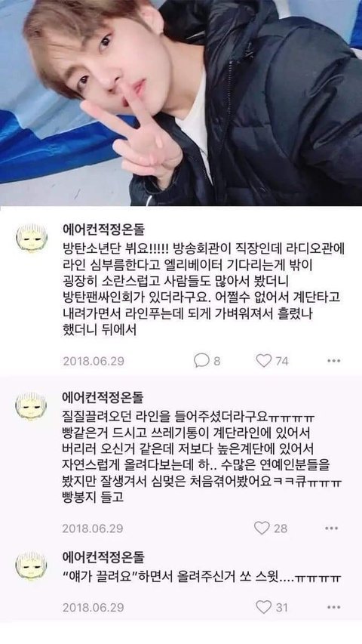Open username 에어컨적정온돌 on the first post
362x644 pixels.
point(103,228)
